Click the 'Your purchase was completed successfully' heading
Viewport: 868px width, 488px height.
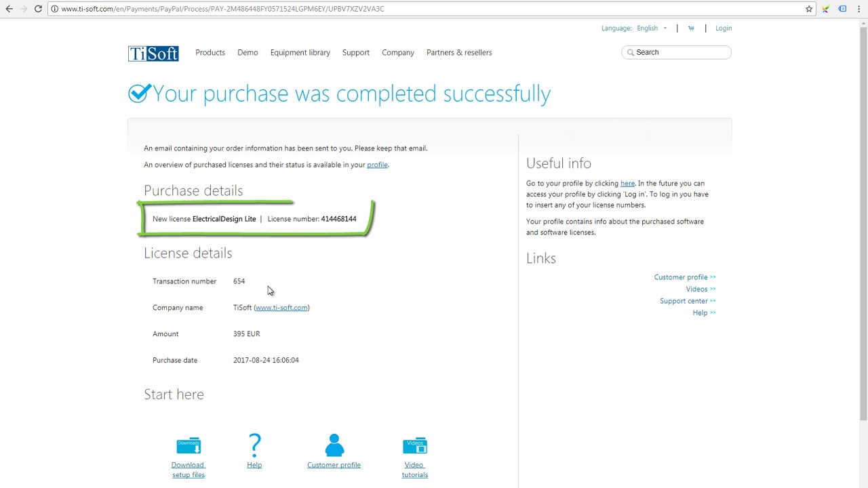351,94
